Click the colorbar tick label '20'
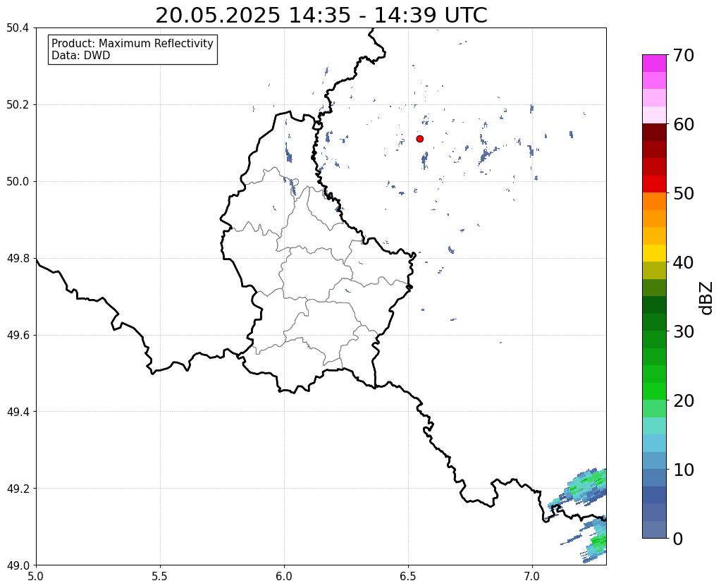Image resolution: width=721 pixels, height=588 pixels. pos(684,400)
